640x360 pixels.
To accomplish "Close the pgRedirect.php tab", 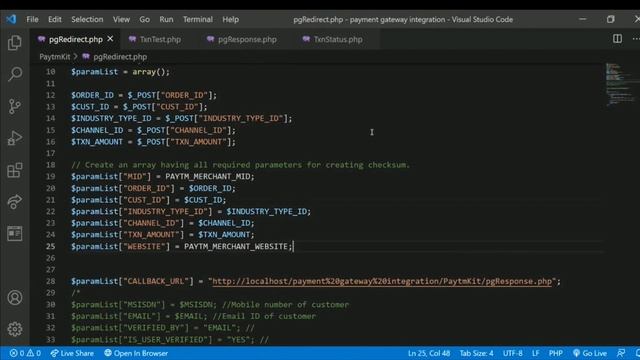I will pos(110,39).
